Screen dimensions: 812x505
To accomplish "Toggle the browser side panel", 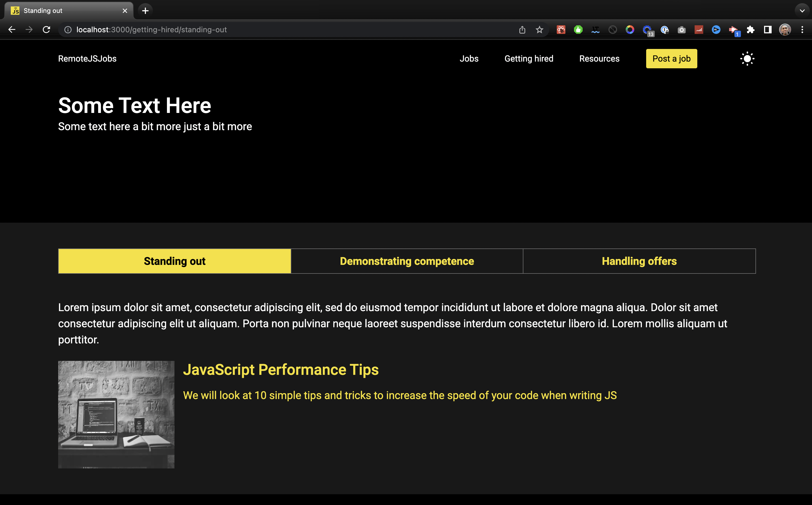I will (768, 30).
